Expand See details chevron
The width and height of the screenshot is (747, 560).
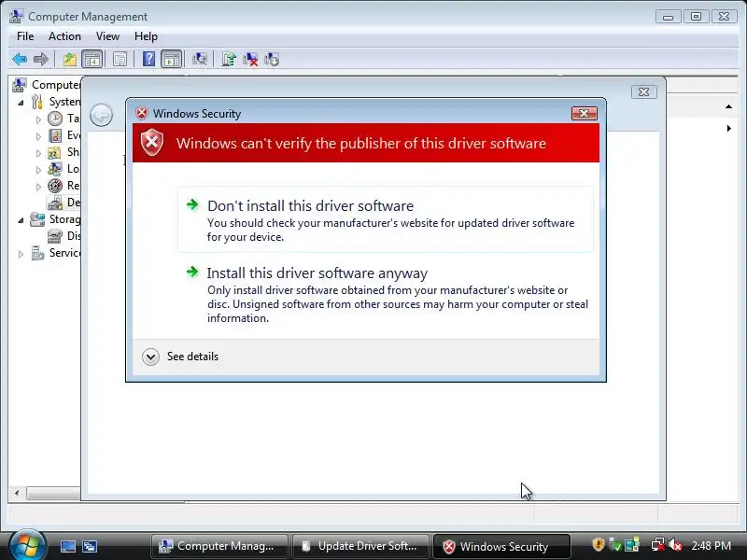click(150, 357)
